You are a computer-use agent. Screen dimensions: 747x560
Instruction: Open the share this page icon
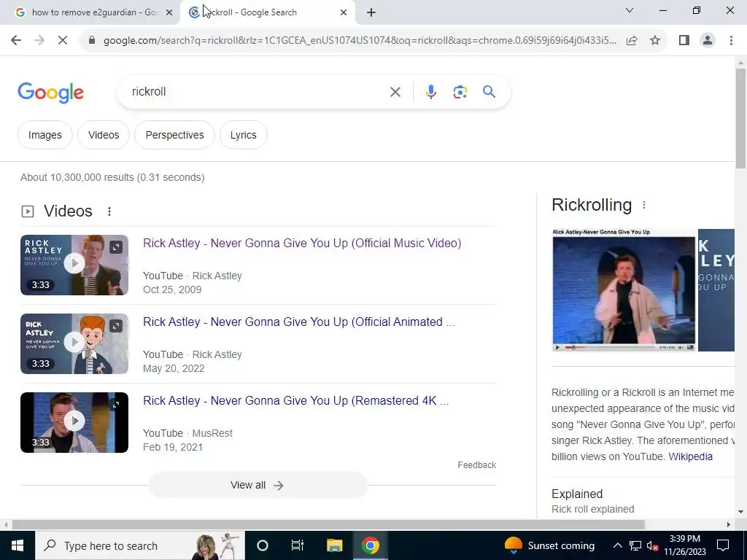point(632,41)
